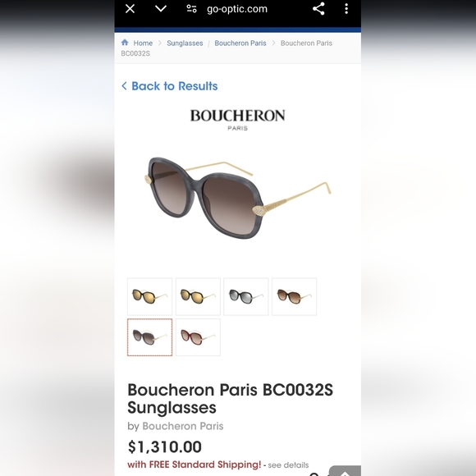Tap the share icon in browser bar
Viewport: 476px width, 476px height.
click(x=318, y=8)
